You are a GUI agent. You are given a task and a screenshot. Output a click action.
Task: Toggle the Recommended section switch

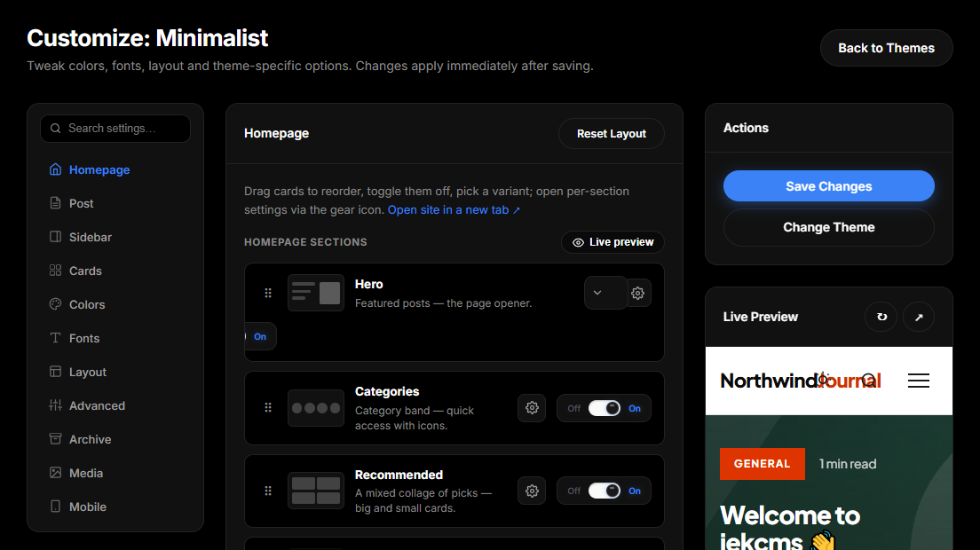click(x=605, y=491)
